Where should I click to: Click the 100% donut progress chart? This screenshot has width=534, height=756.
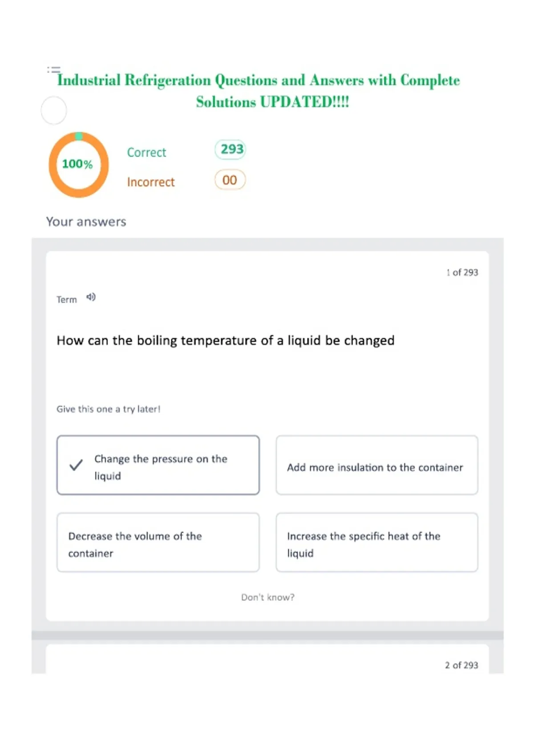click(x=79, y=165)
